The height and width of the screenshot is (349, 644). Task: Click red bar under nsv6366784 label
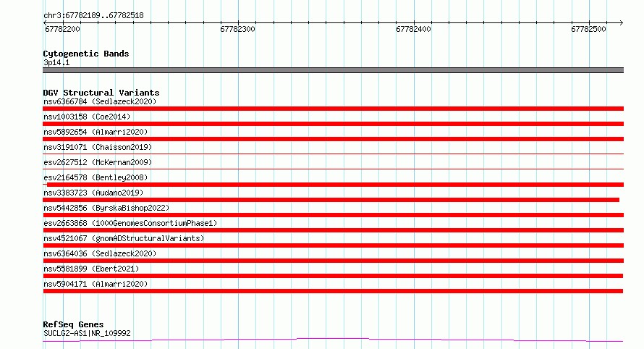(333, 109)
